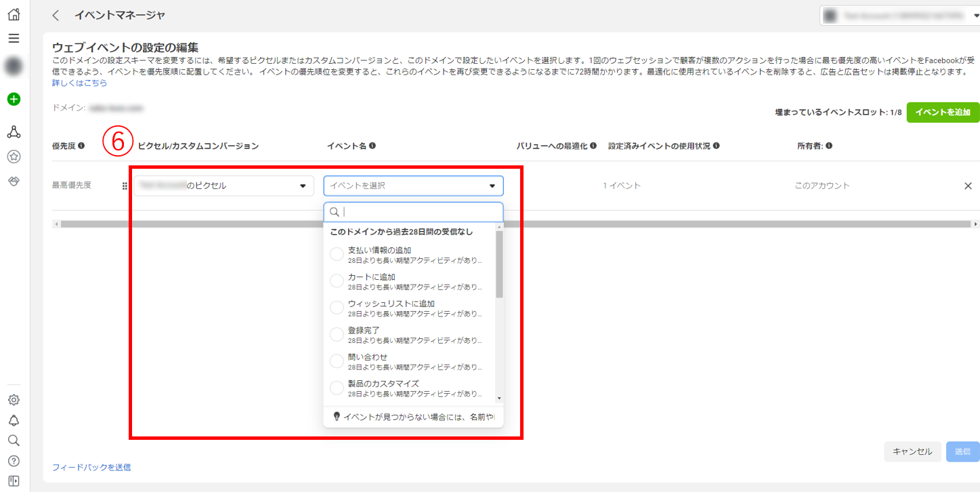Click the フィードバックを送信 link
Viewport: 980px width, 492px height.
pos(91,467)
